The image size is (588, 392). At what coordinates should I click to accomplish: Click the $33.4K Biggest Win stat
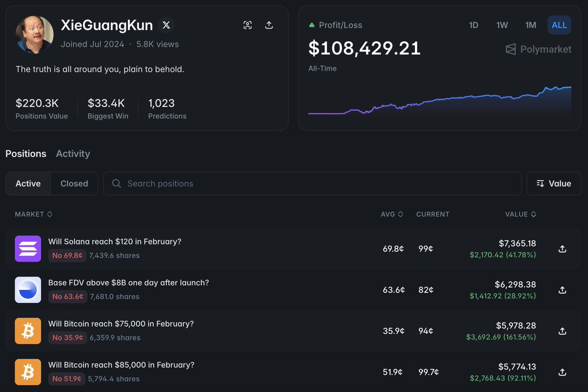click(108, 108)
